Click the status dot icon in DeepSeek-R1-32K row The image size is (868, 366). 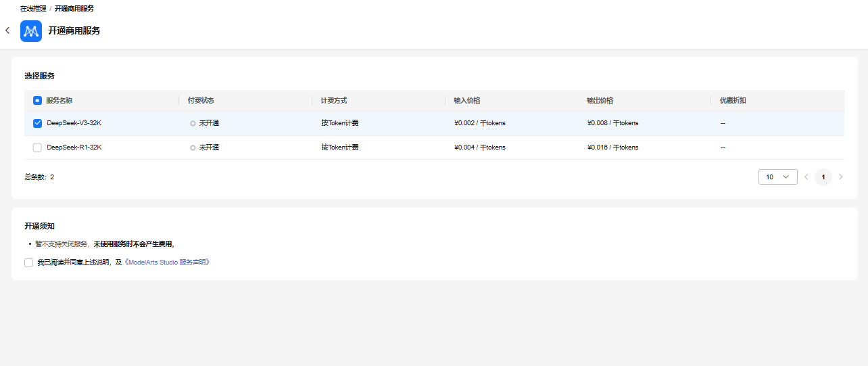pyautogui.click(x=193, y=147)
